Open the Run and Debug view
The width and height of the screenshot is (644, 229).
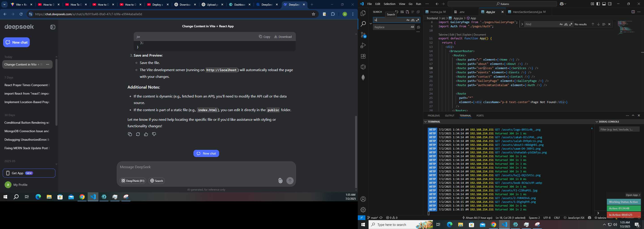pos(363,45)
